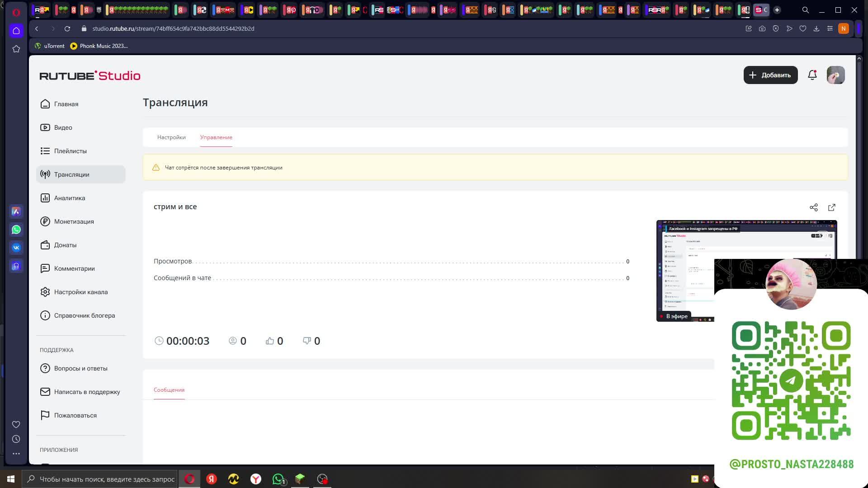
Task: Open Yandex from the taskbar
Action: 212,479
